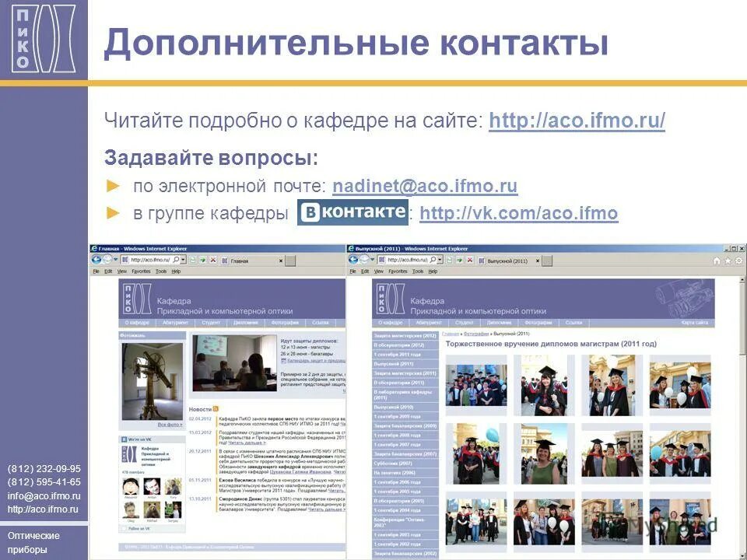Click Главная breadcrumb link in right page
Viewport: 747px width, 560px height.
click(451, 334)
